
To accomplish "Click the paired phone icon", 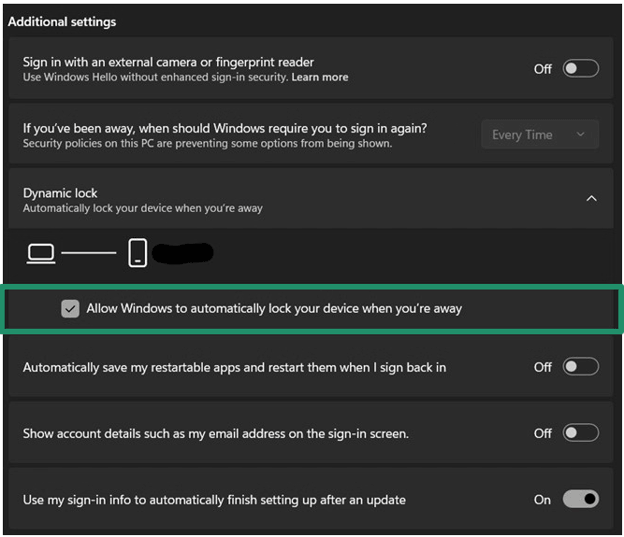I will pyautogui.click(x=138, y=252).
